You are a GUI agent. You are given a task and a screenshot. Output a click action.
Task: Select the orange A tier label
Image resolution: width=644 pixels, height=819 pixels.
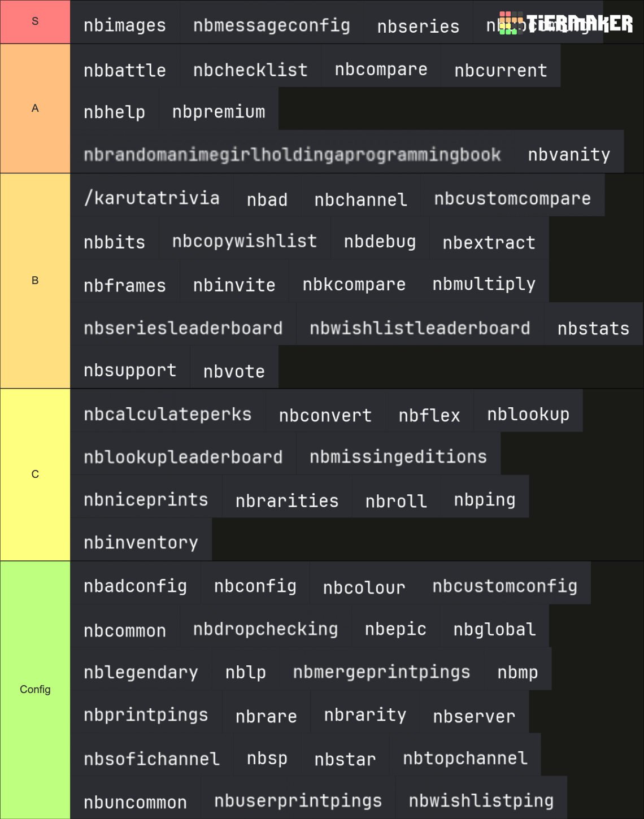(35, 108)
